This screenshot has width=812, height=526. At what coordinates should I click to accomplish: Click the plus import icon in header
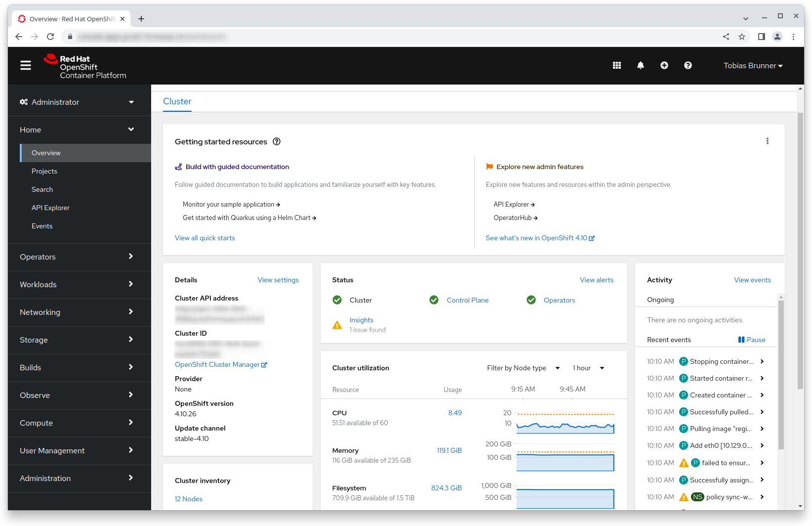coord(664,65)
